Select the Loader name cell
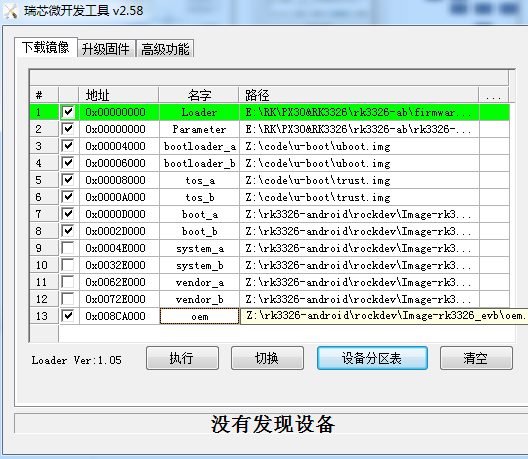 [199, 112]
